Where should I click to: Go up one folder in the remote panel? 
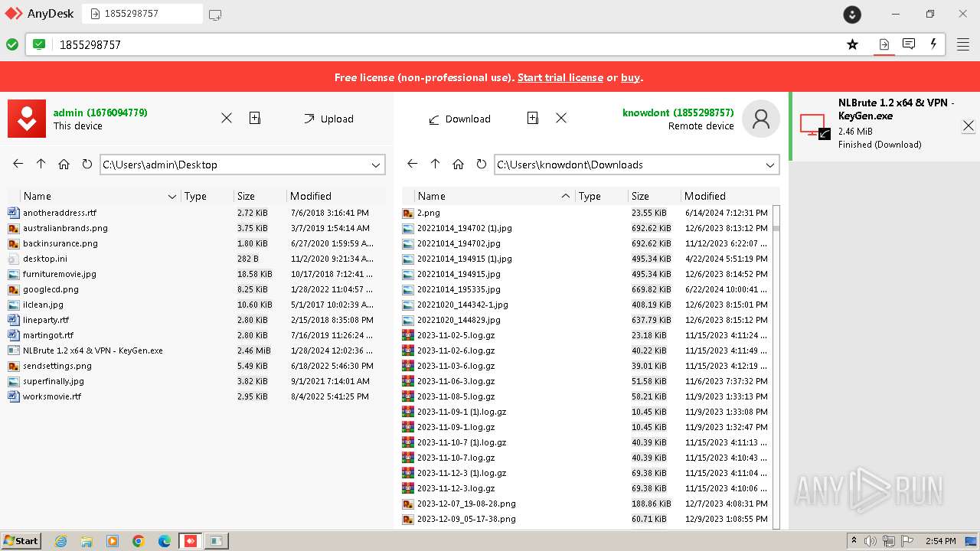click(436, 164)
